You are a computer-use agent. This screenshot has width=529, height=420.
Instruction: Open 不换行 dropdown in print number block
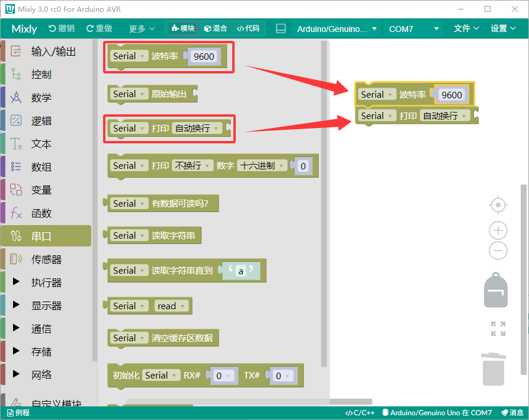coord(193,166)
